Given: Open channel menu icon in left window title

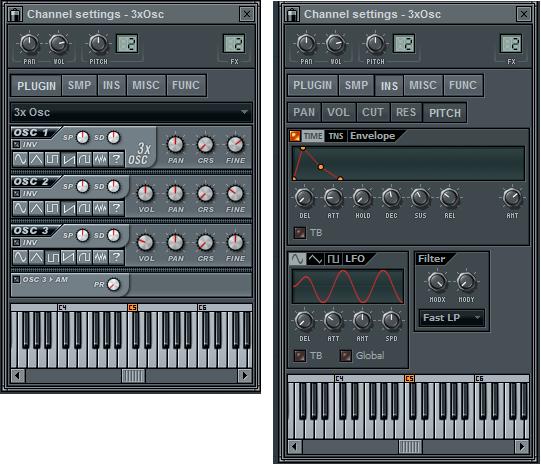Looking at the screenshot, I should [15, 14].
